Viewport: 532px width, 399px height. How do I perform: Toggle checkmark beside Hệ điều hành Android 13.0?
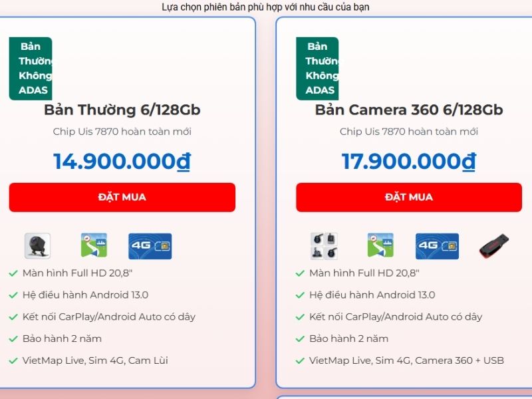pos(13,295)
